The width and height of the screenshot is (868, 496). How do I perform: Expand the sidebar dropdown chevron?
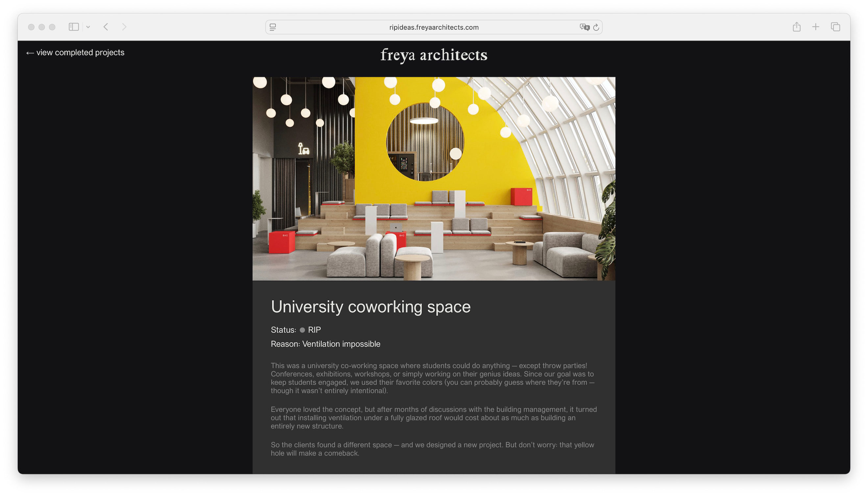tap(88, 27)
